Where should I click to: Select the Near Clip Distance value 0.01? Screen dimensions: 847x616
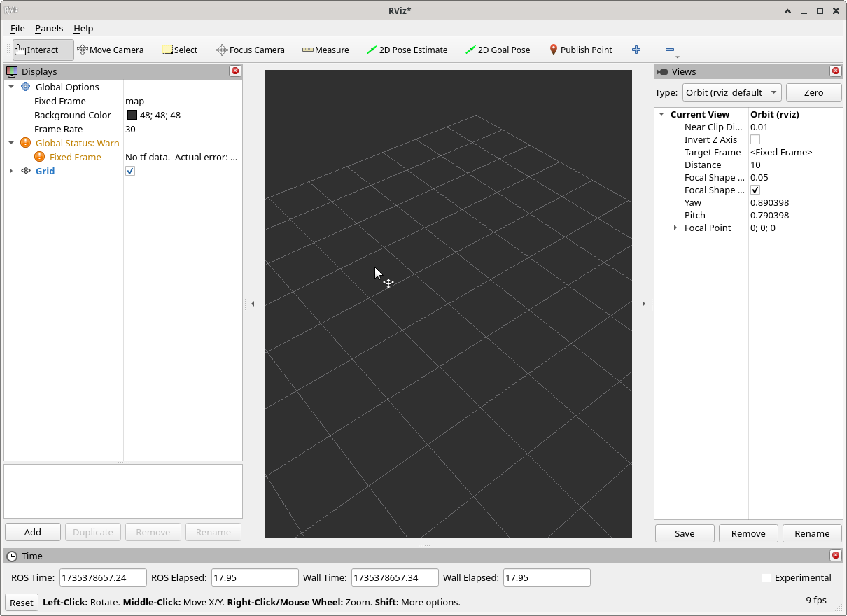[759, 127]
